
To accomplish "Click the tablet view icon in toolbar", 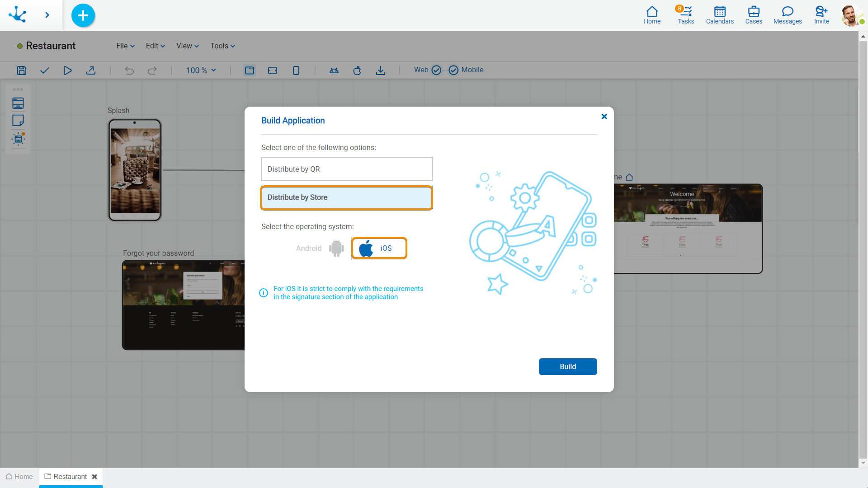I will tap(273, 70).
